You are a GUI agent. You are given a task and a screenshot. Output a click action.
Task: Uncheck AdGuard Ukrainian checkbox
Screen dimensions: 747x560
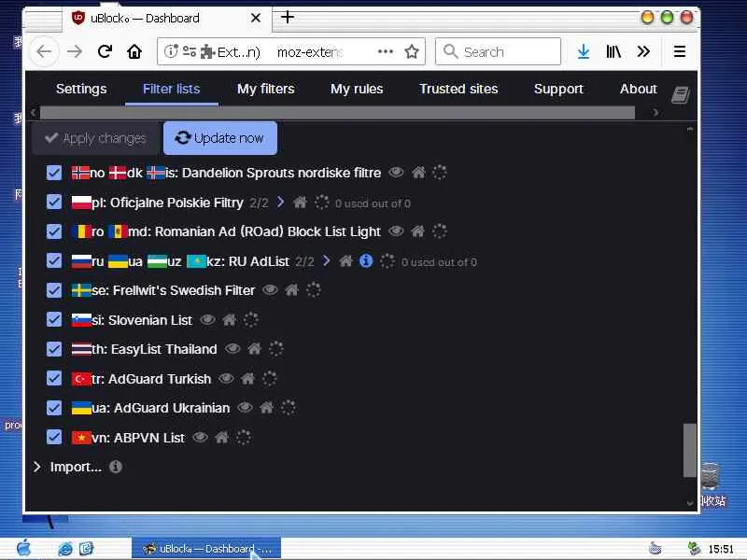point(54,408)
